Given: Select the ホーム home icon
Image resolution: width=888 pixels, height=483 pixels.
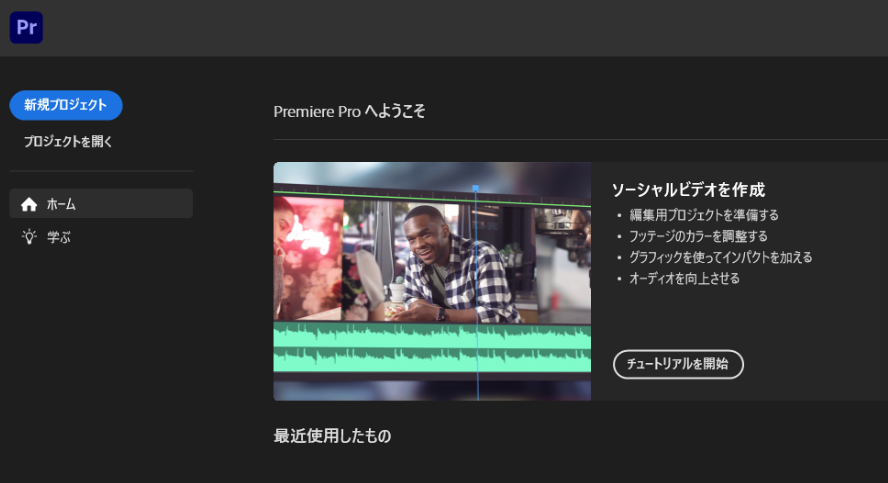Looking at the screenshot, I should (29, 204).
